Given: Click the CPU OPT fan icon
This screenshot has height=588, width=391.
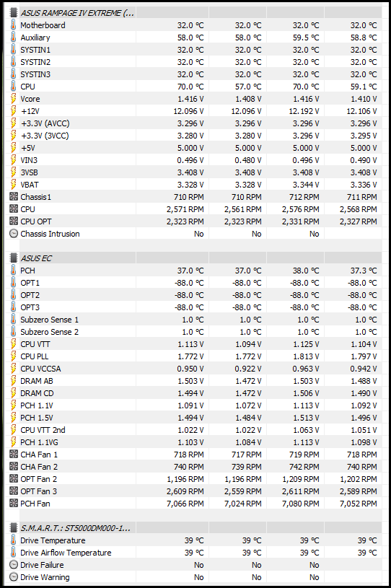Looking at the screenshot, I should pos(14,221).
